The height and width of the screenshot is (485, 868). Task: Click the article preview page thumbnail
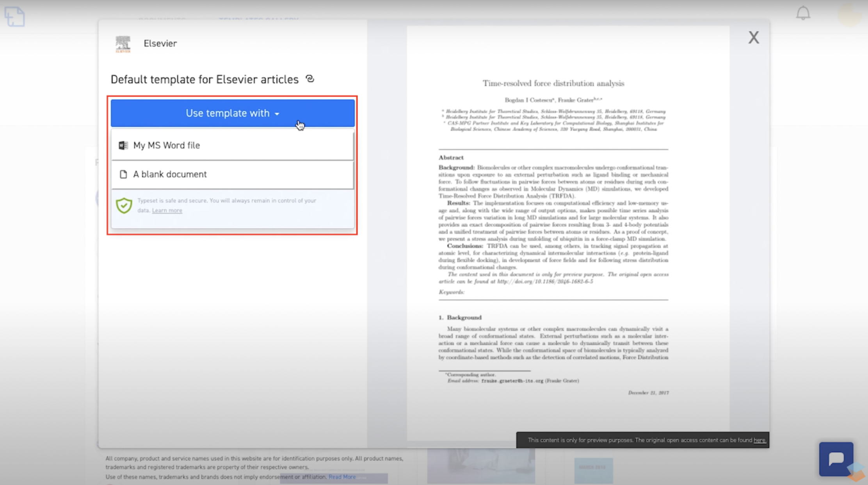(x=568, y=233)
